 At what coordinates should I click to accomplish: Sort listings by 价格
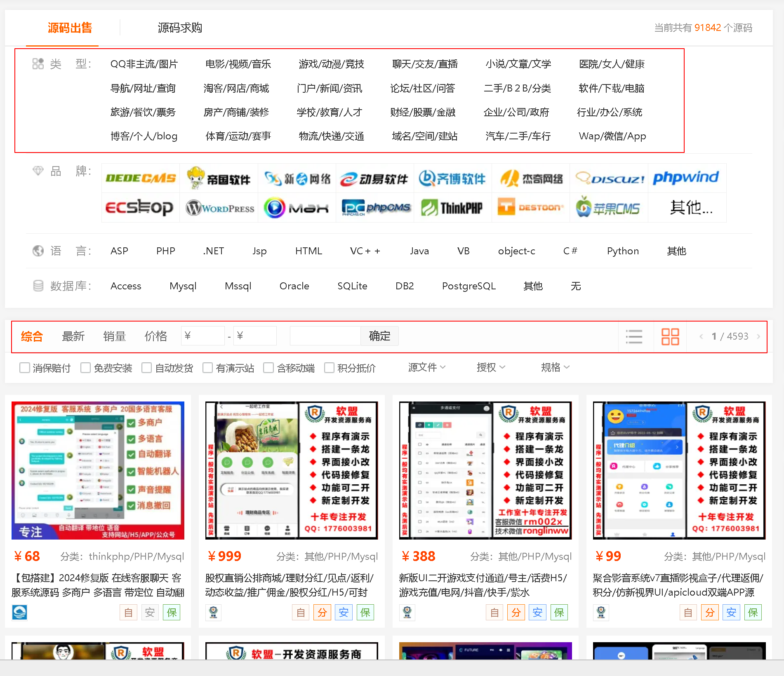155,336
